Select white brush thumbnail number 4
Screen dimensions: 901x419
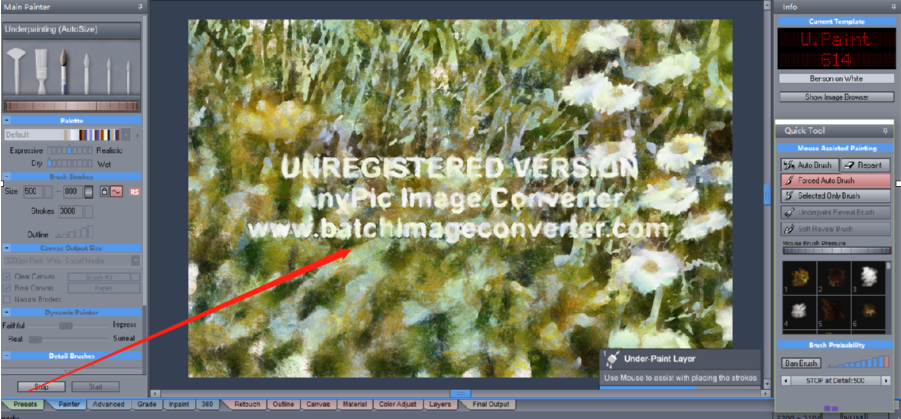click(799, 312)
